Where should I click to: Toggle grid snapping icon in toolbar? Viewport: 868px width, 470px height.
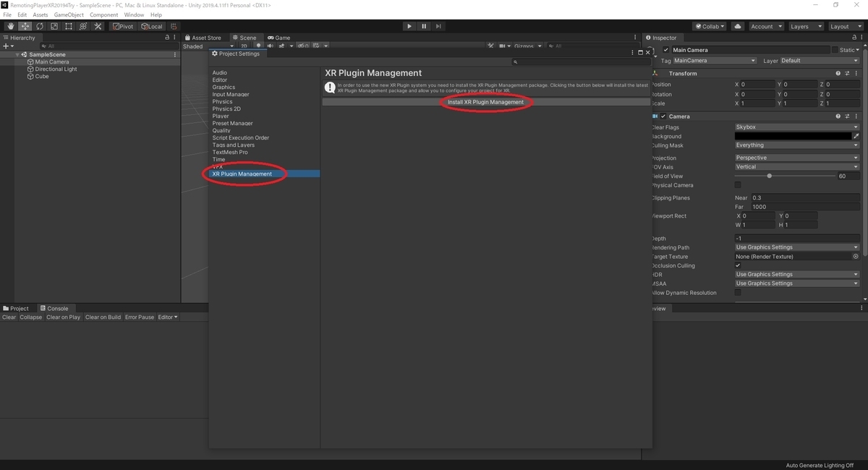pos(173,26)
